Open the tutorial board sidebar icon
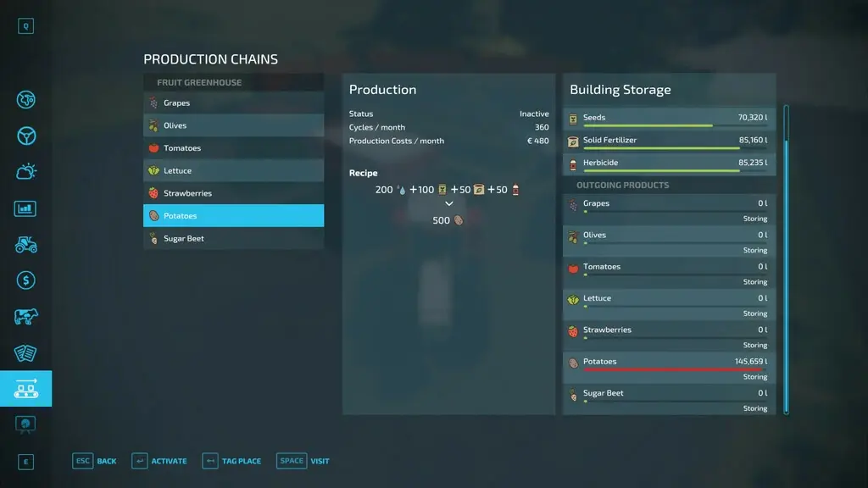The height and width of the screenshot is (488, 868). [x=25, y=425]
